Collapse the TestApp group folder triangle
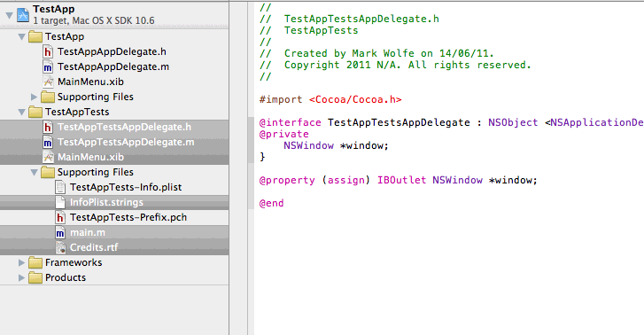The height and width of the screenshot is (335, 644). tap(22, 36)
